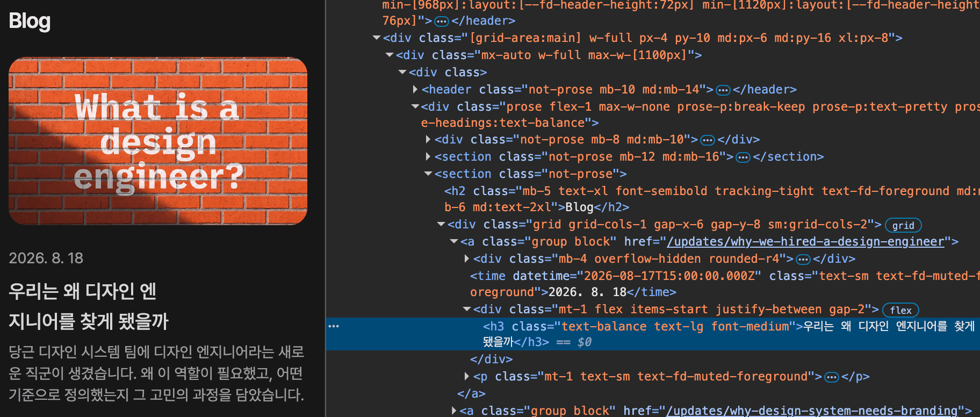Collapse the prose flex-1 div node
980x417 pixels.
tap(415, 106)
